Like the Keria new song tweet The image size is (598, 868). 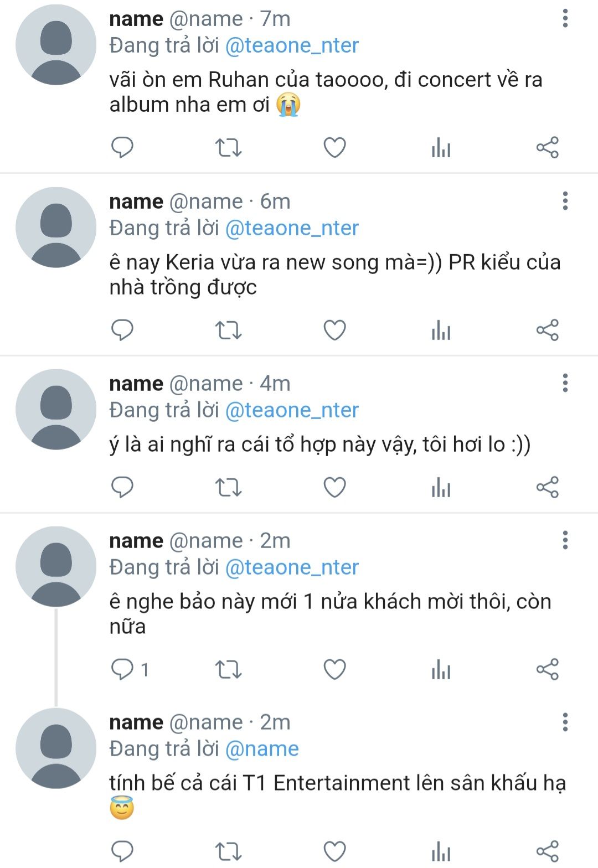[334, 330]
